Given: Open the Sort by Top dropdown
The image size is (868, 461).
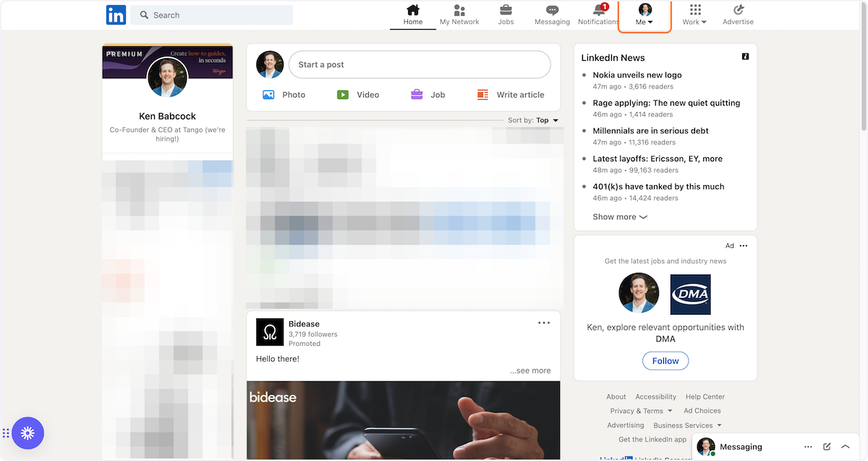Looking at the screenshot, I should [x=533, y=120].
